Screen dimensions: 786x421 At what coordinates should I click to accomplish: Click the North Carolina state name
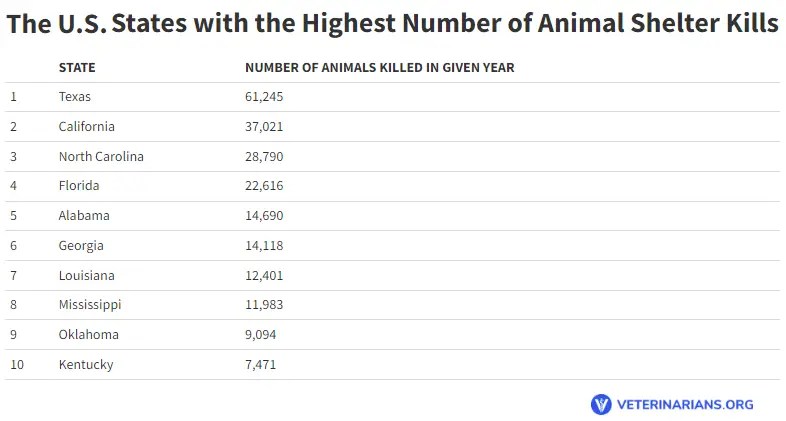point(101,157)
